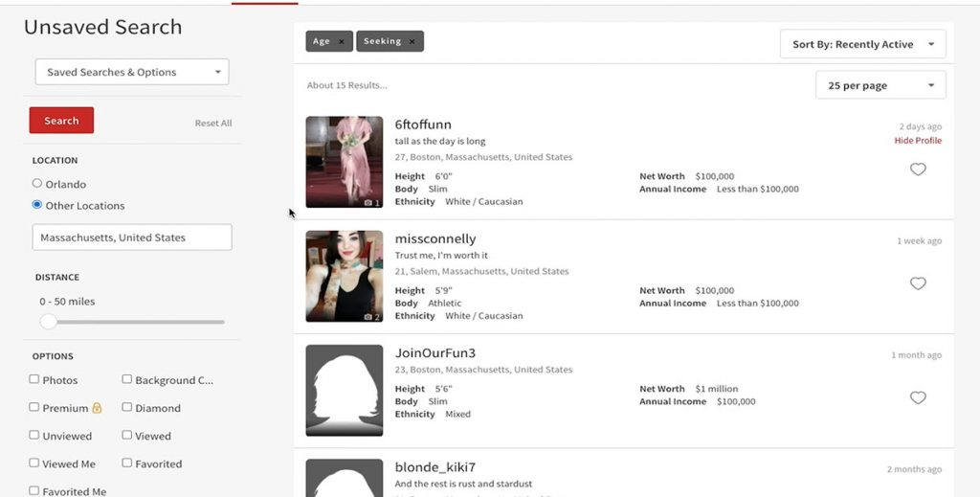Remove the Age filter tag

(342, 41)
